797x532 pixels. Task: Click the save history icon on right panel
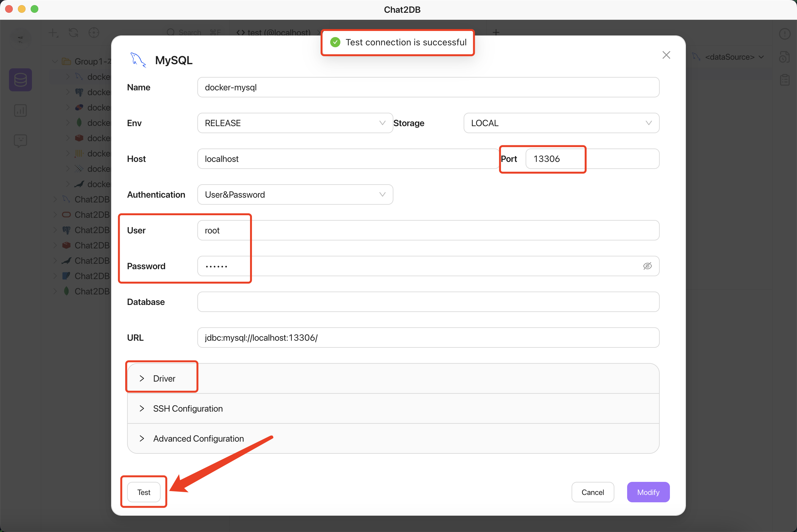tap(785, 57)
